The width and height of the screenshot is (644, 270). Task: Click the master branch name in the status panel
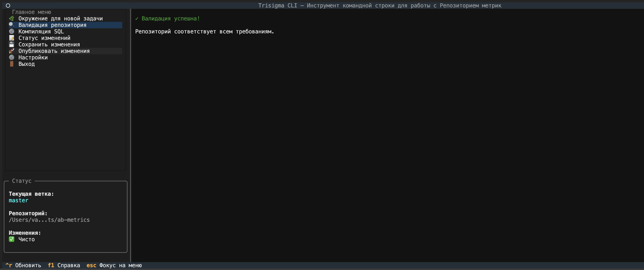[x=19, y=200]
